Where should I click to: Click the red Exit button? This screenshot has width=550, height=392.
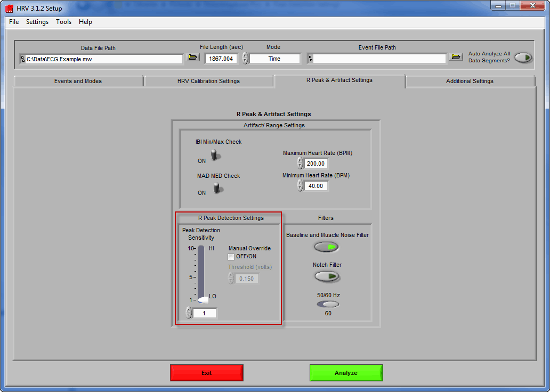[207, 373]
